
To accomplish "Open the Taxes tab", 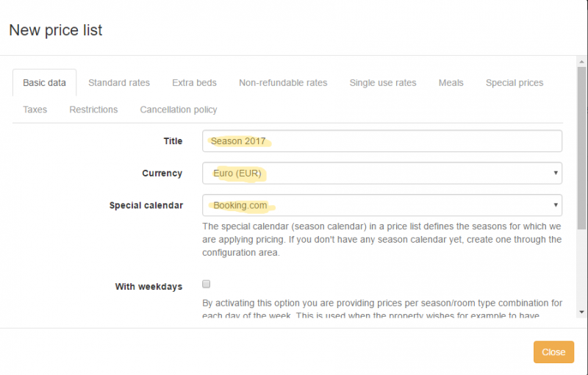I will click(x=35, y=110).
